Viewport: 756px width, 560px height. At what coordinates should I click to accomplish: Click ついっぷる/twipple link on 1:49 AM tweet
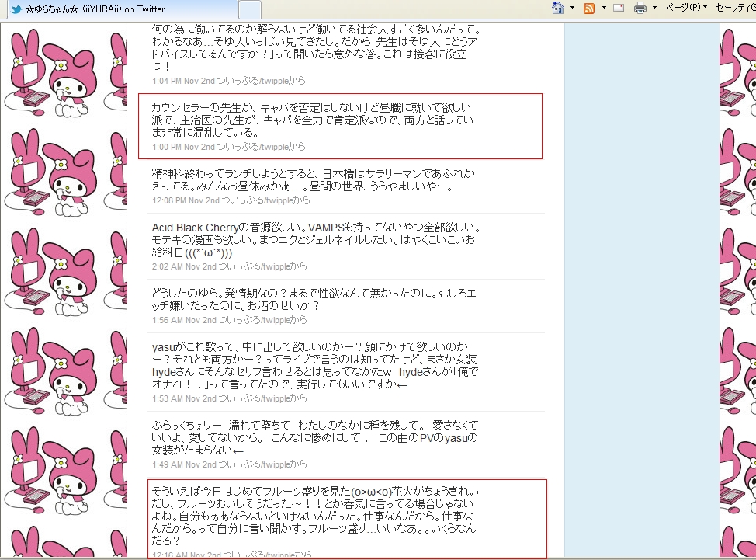click(254, 464)
